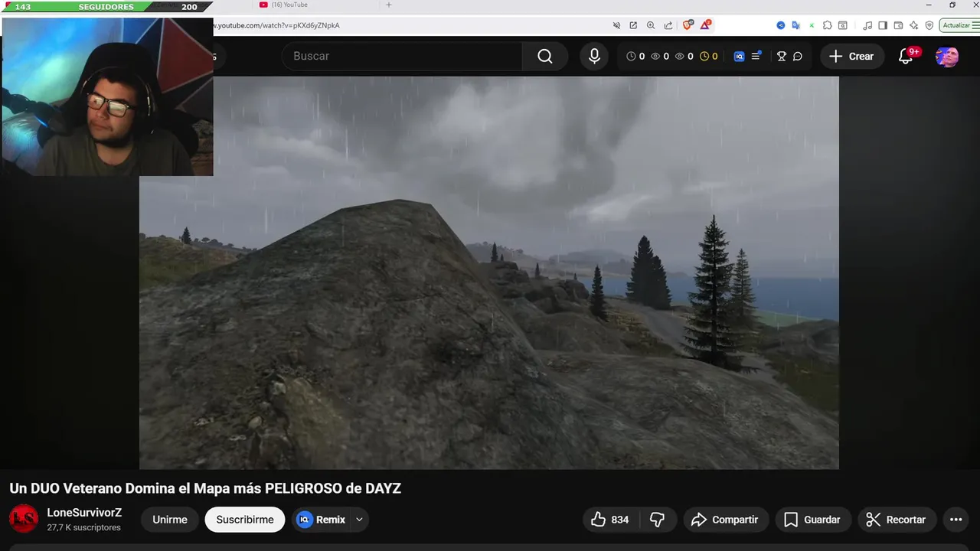The image size is (980, 551).
Task: Dislike the video with thumbs down
Action: (657, 520)
